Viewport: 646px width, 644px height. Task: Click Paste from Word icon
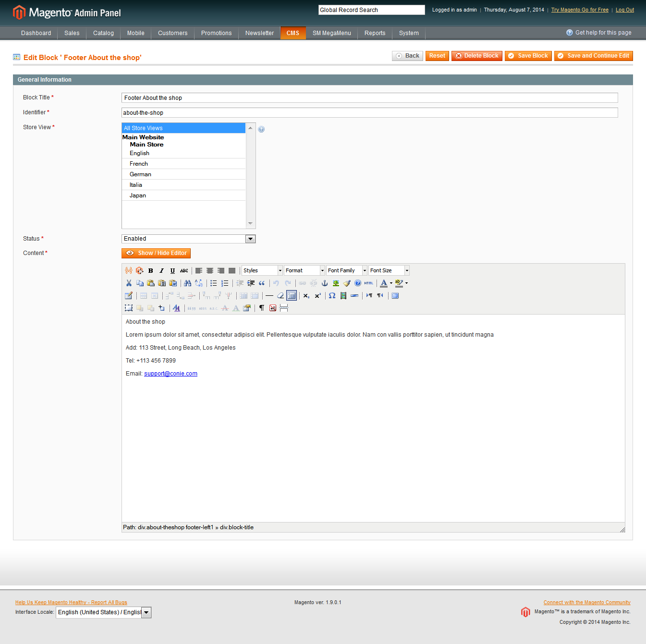click(x=172, y=283)
